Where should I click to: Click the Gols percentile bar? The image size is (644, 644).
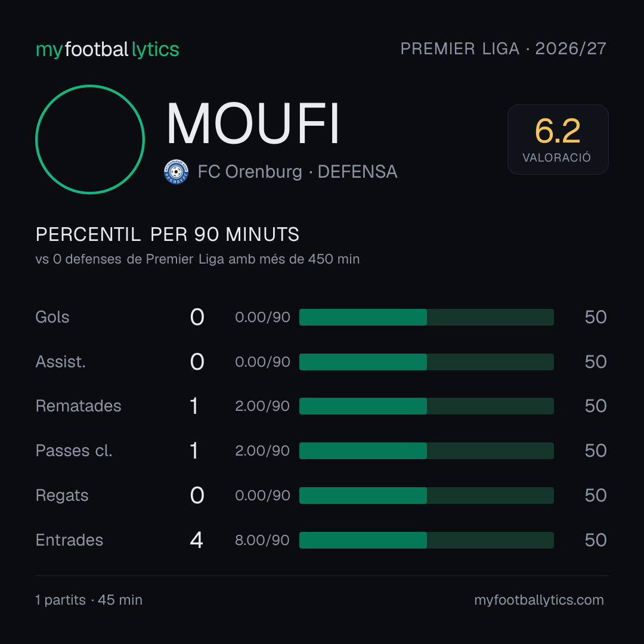point(426,317)
